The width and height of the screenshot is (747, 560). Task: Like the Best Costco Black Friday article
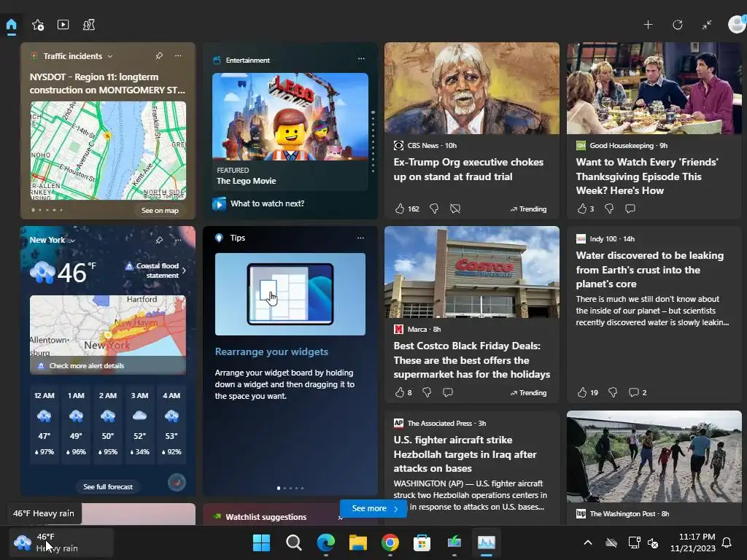click(x=400, y=392)
